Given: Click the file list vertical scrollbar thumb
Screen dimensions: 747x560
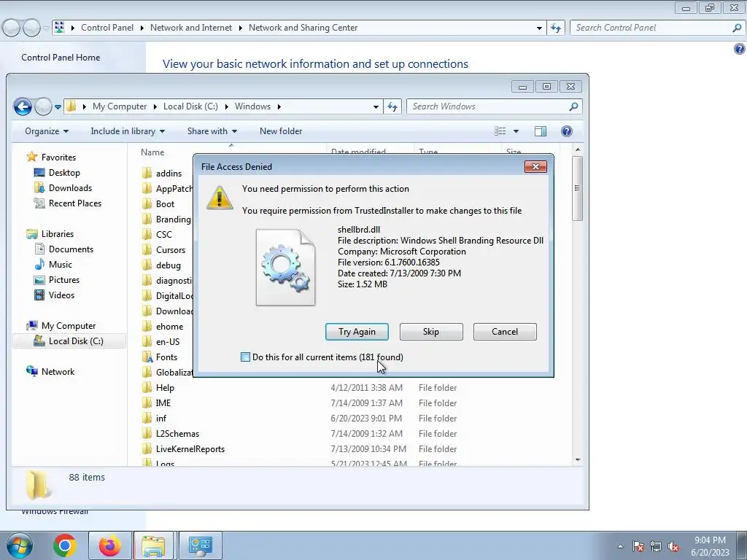Looking at the screenshot, I should 578,188.
